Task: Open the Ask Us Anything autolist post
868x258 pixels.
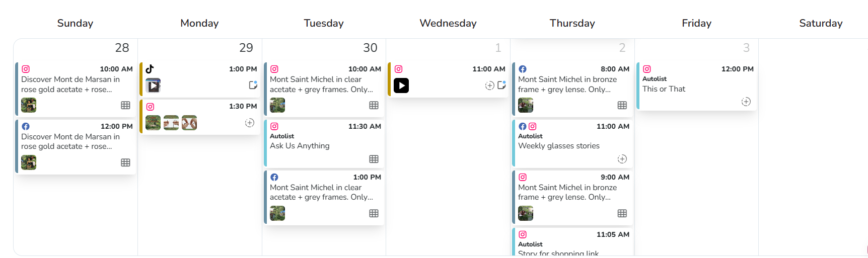Action: [324, 143]
